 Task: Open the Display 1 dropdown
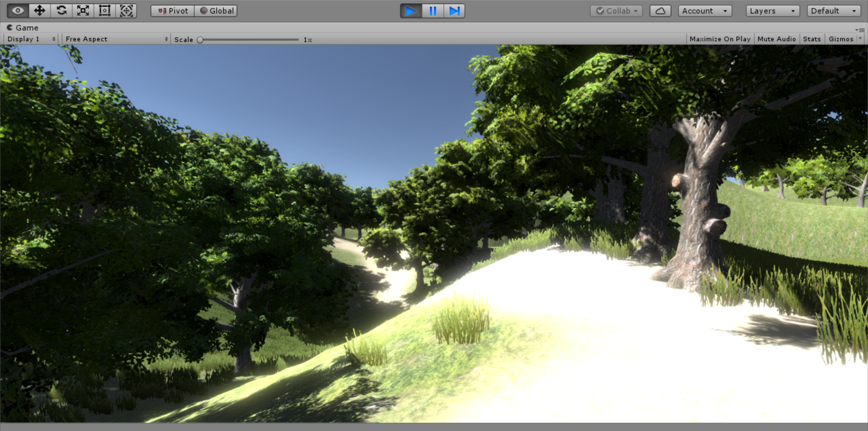coord(31,39)
